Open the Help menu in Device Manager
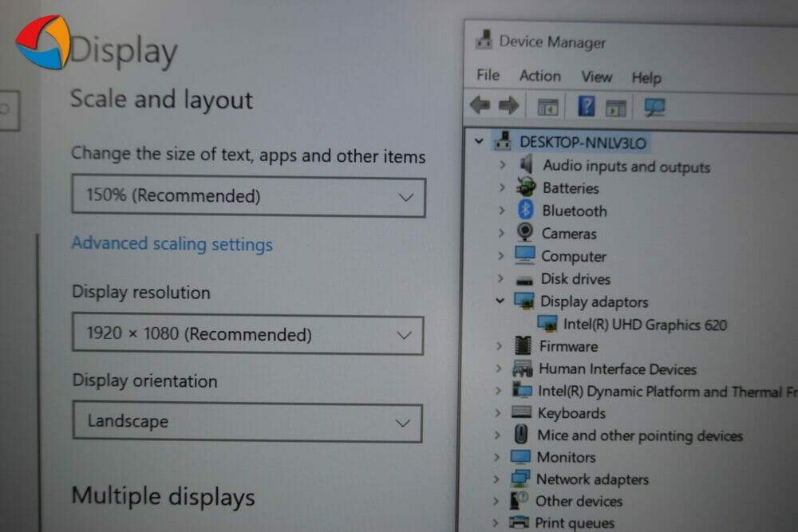This screenshot has width=798, height=532. [x=646, y=78]
